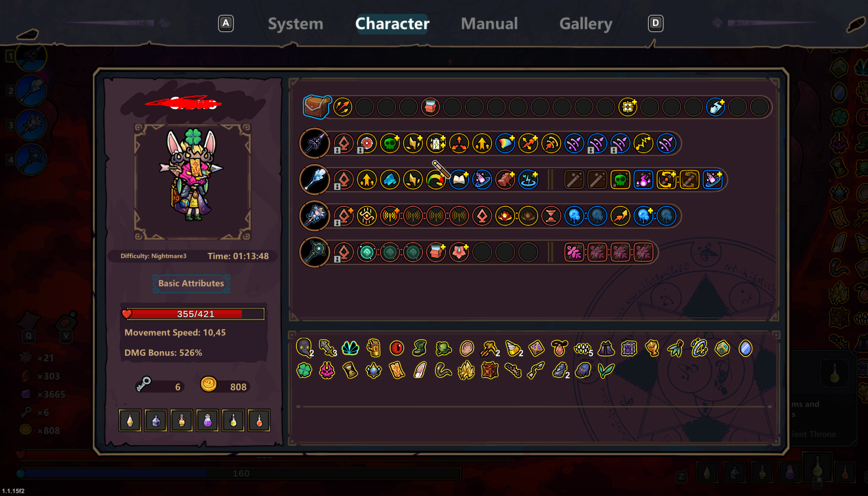
Task: Click the ice crystal wand icon
Action: pos(314,180)
